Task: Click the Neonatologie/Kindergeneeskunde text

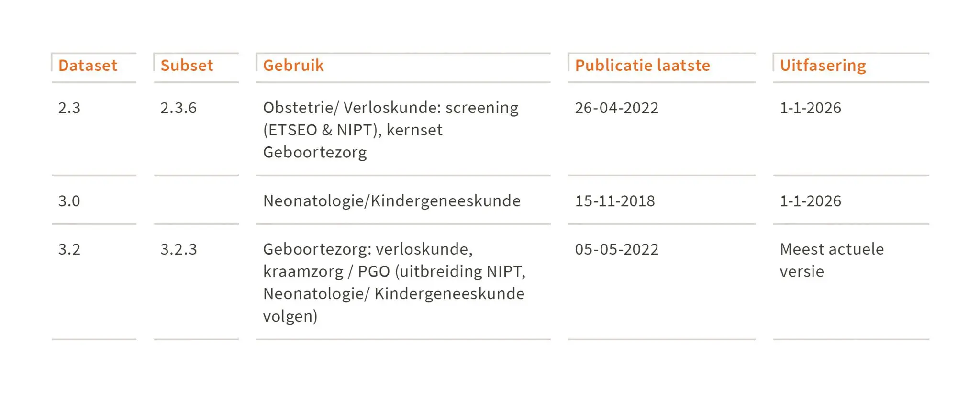Action: click(391, 201)
